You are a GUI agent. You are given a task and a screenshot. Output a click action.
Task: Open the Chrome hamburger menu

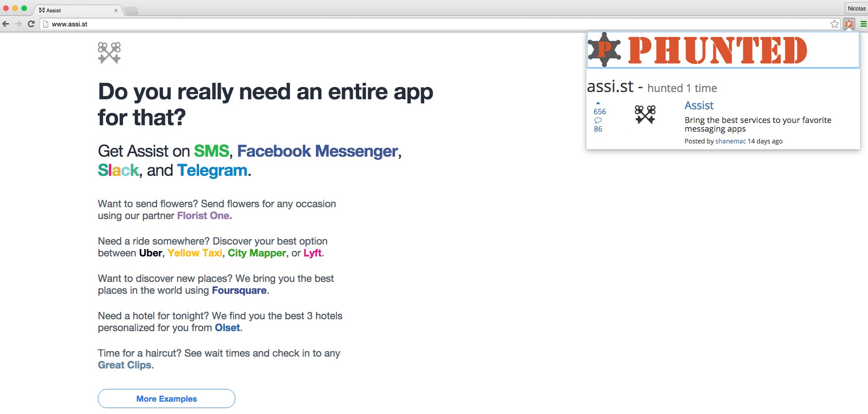tap(863, 24)
